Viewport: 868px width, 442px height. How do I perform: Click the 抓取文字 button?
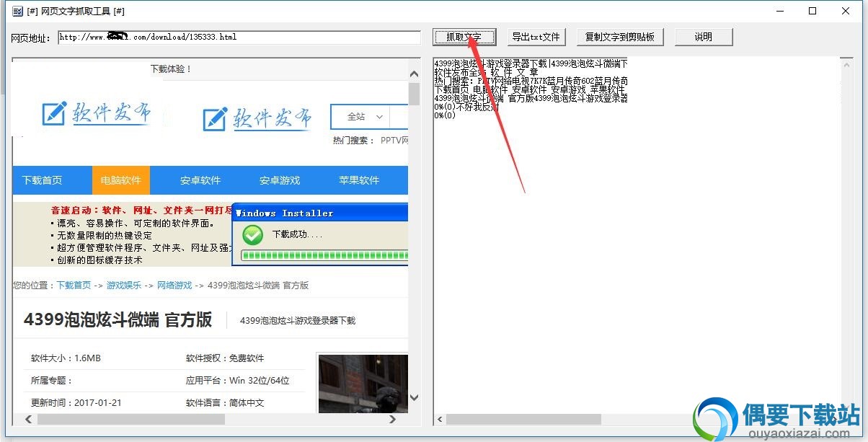pos(465,37)
